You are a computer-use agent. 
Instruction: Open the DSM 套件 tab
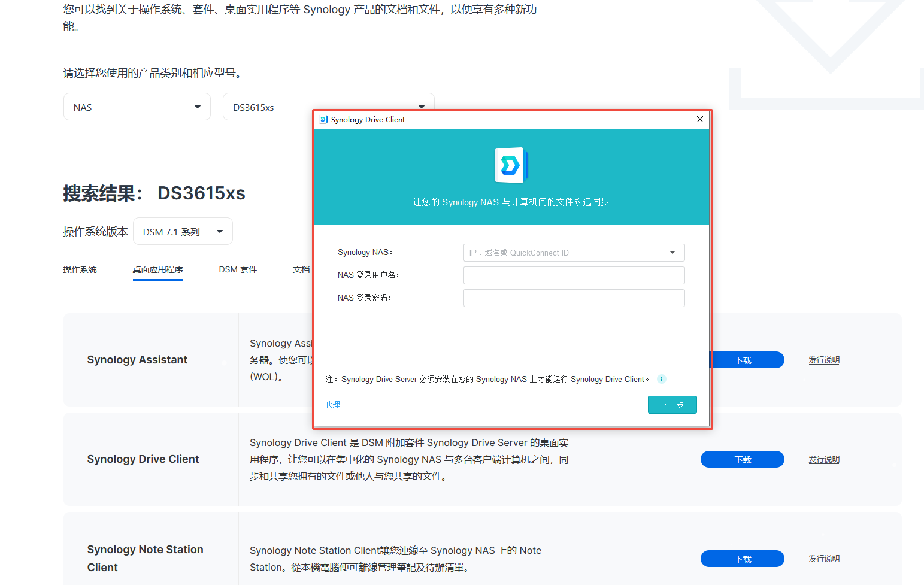click(238, 269)
